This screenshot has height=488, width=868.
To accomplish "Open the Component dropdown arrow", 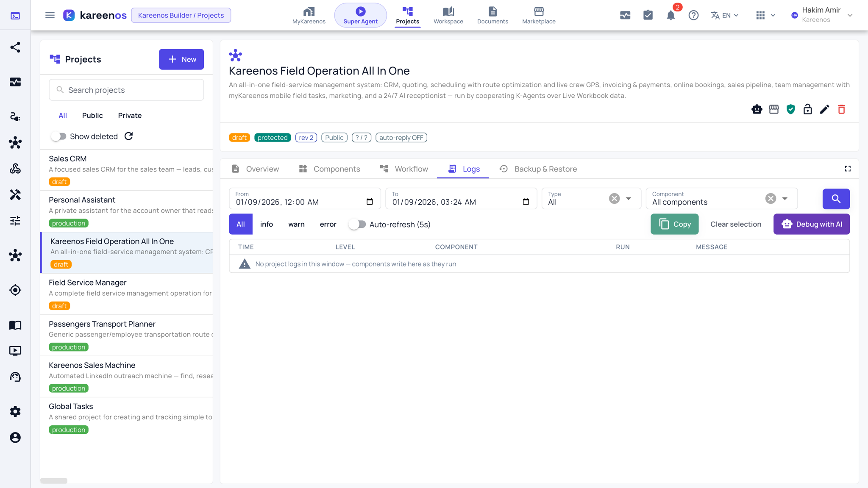I will pos(785,199).
